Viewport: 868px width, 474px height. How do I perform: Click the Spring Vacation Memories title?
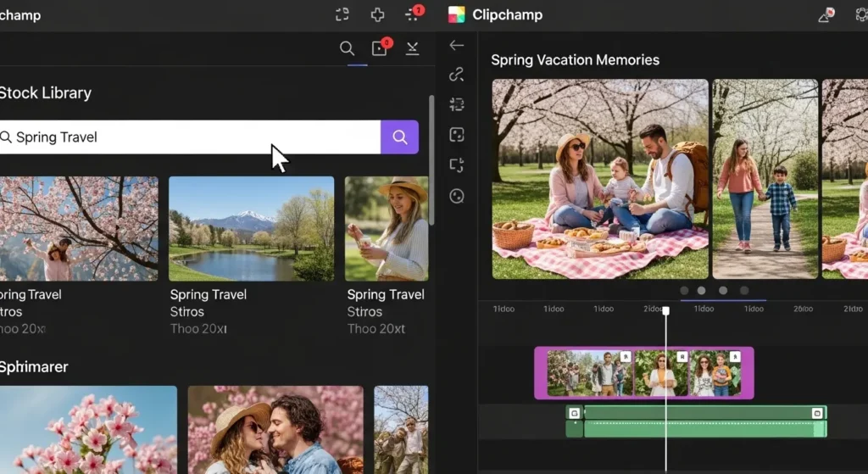point(576,60)
